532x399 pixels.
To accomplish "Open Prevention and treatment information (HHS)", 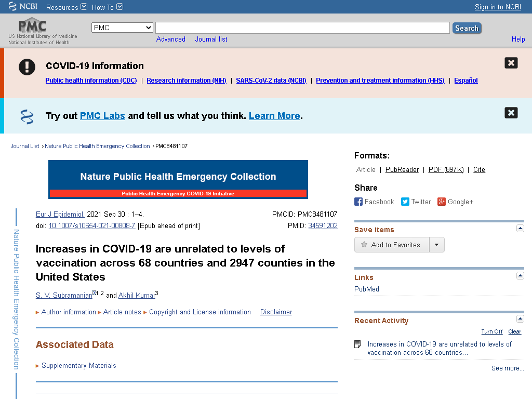I will [380, 81].
